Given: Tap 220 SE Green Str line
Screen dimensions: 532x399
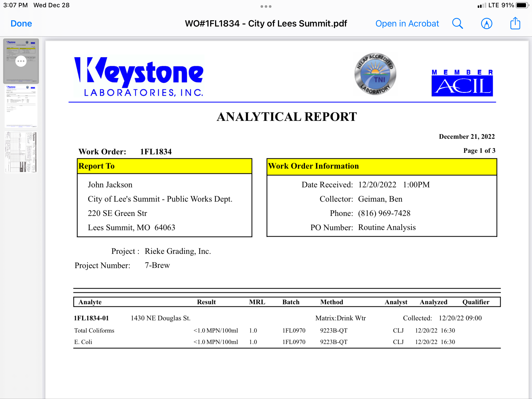Looking at the screenshot, I should (117, 213).
